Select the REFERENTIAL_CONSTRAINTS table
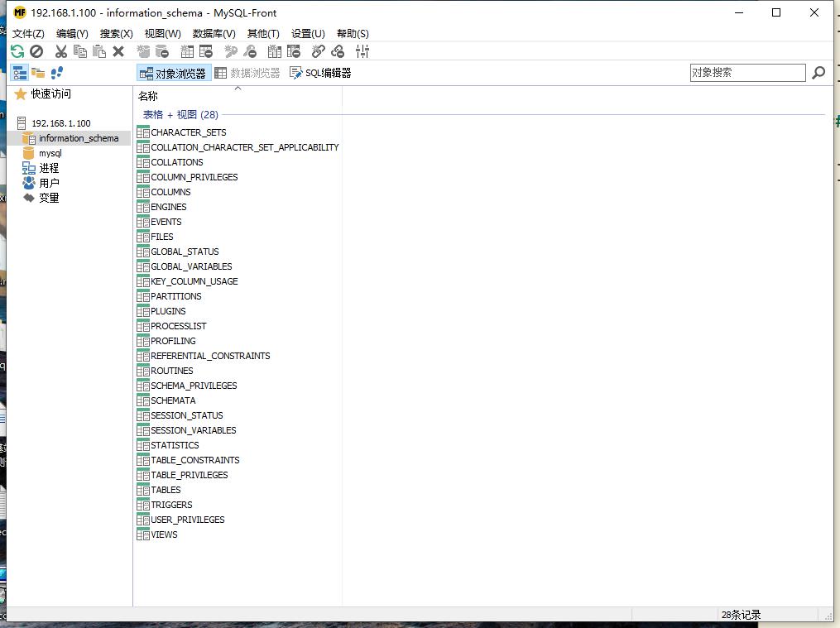The height and width of the screenshot is (628, 840). [210, 356]
